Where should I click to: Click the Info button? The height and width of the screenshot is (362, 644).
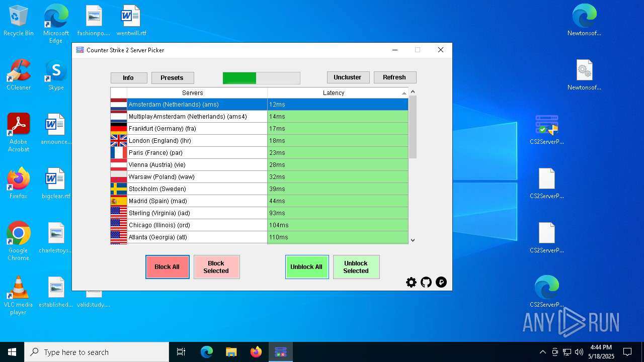pos(129,78)
